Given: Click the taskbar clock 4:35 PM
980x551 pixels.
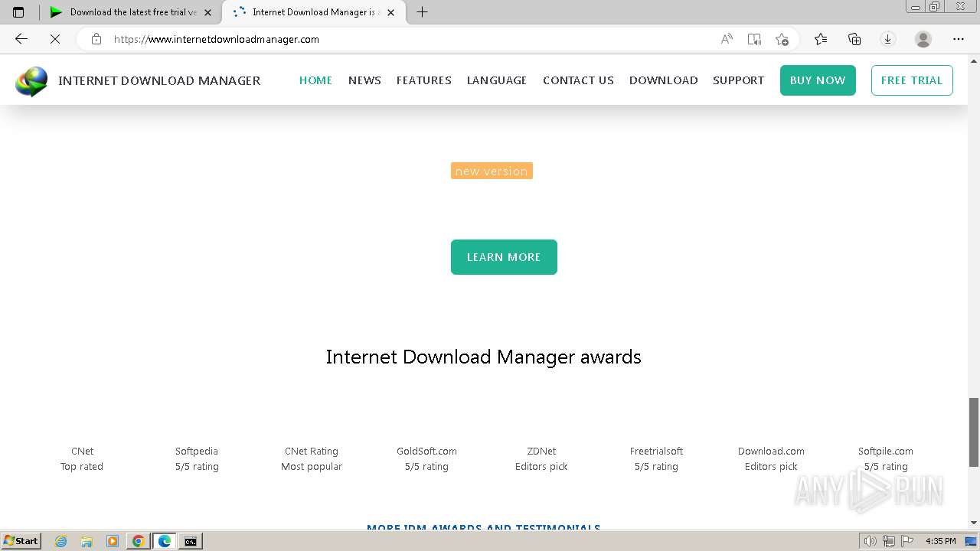Looking at the screenshot, I should 940,541.
